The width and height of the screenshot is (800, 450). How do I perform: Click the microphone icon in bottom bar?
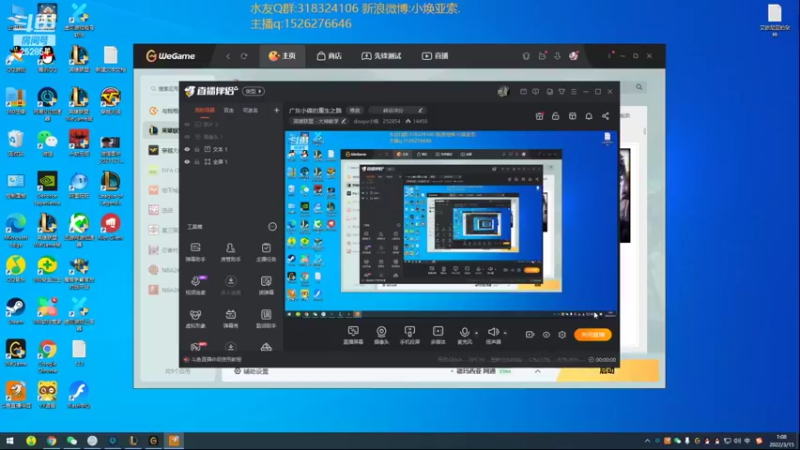(x=464, y=333)
